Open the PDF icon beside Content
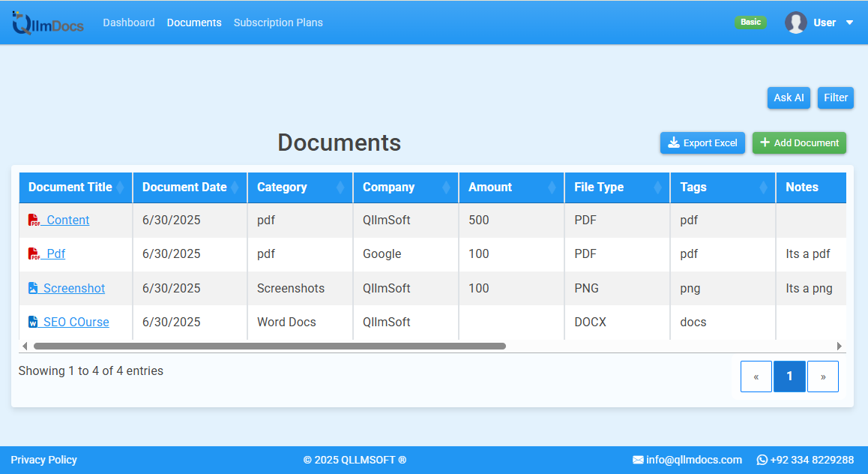Image resolution: width=868 pixels, height=474 pixels. pyautogui.click(x=33, y=220)
